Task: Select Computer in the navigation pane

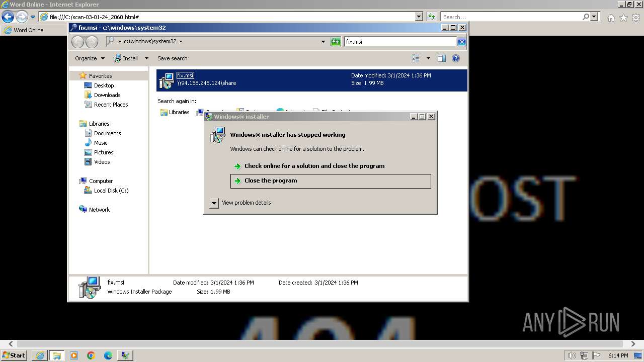Action: (x=101, y=181)
